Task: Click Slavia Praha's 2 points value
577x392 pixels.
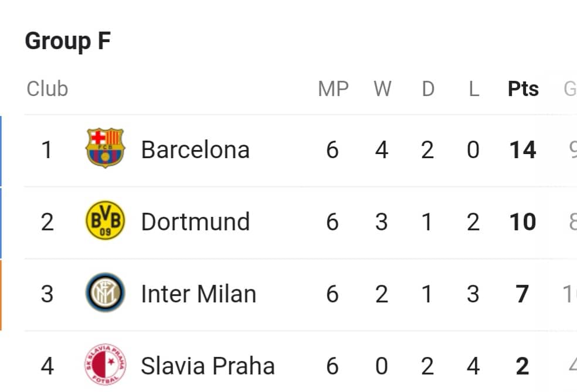Action: pos(522,366)
